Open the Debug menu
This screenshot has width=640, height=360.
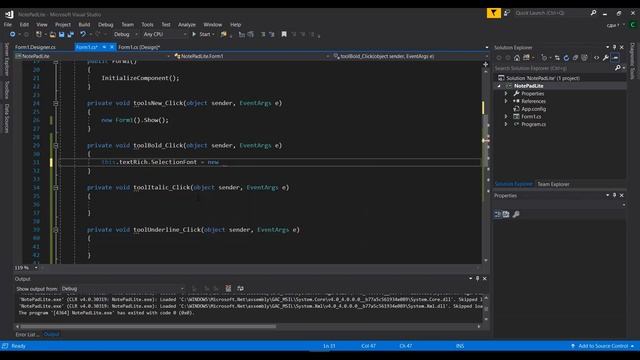coord(105,24)
